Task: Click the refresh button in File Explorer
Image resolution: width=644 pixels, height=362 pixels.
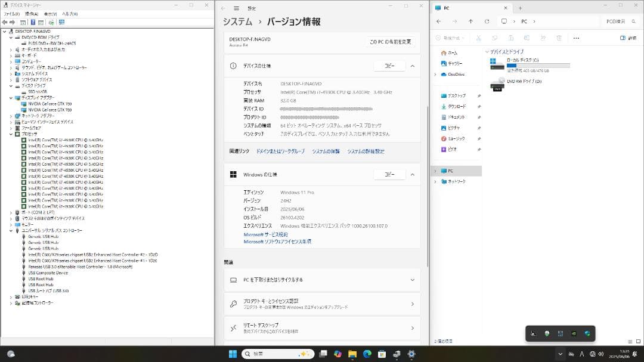Action: point(487,21)
